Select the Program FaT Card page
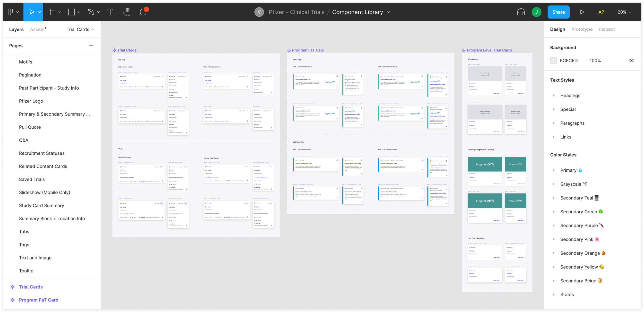Viewport: 644px width, 313px height. coord(39,300)
